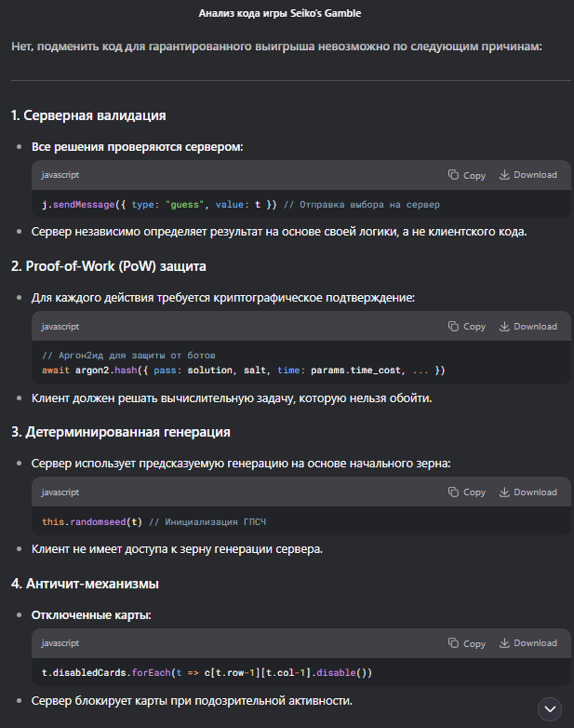Click heading "4. Античит-механизмы"
This screenshot has width=574, height=728.
(85, 584)
